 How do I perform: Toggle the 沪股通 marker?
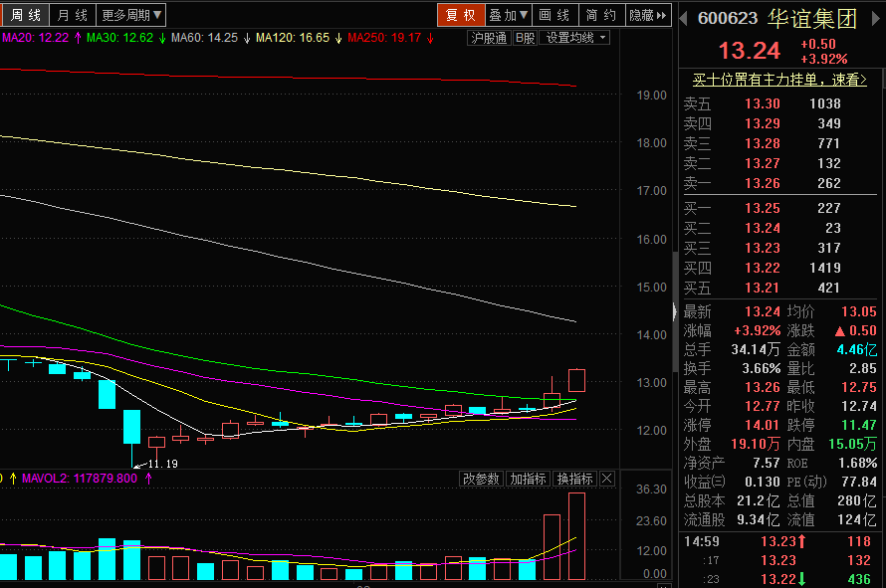[x=488, y=38]
